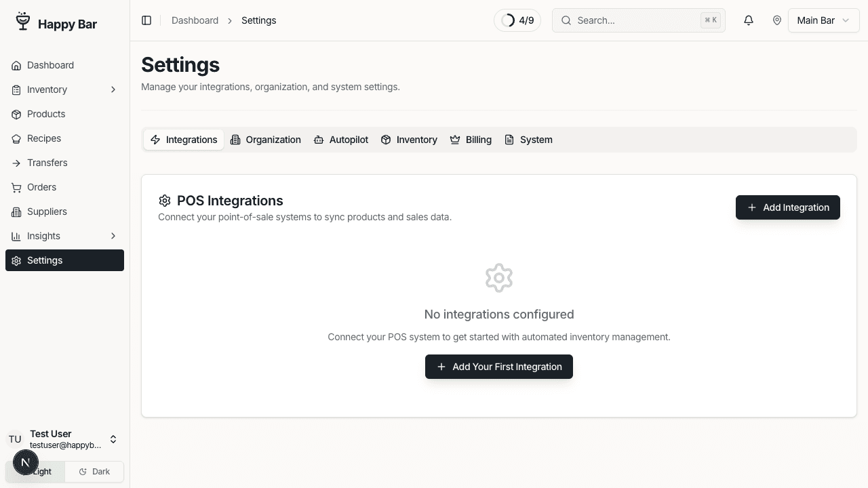
Task: Select the Recipes section in sidebar
Action: coord(43,138)
